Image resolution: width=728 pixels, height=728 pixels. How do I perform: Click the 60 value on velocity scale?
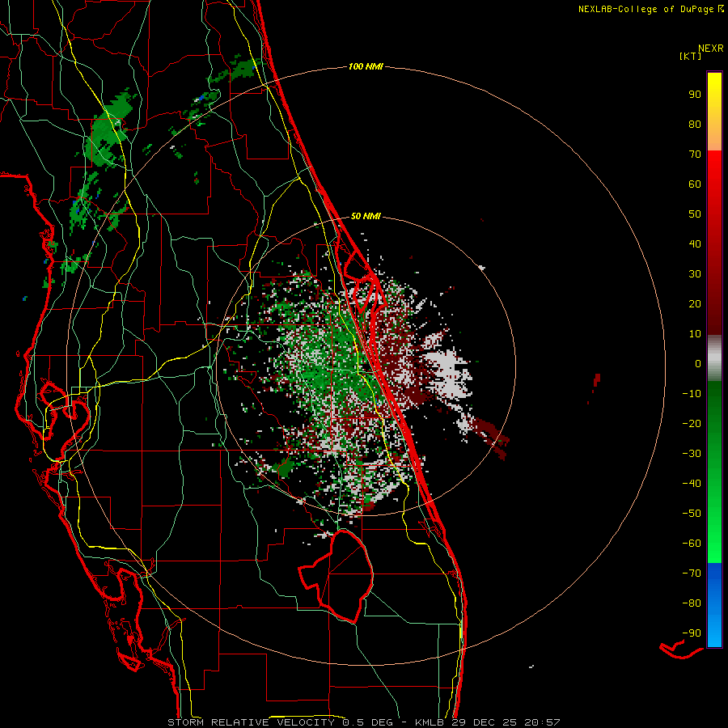click(x=695, y=184)
